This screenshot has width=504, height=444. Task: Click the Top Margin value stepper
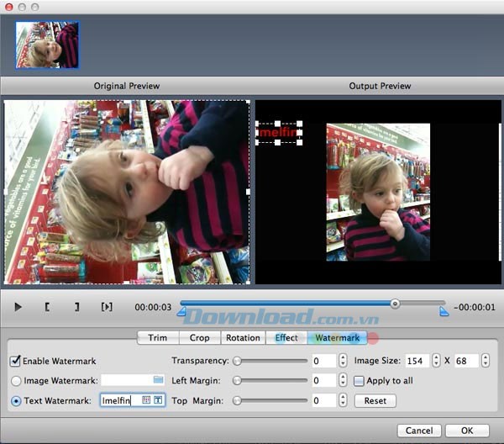pyautogui.click(x=343, y=401)
